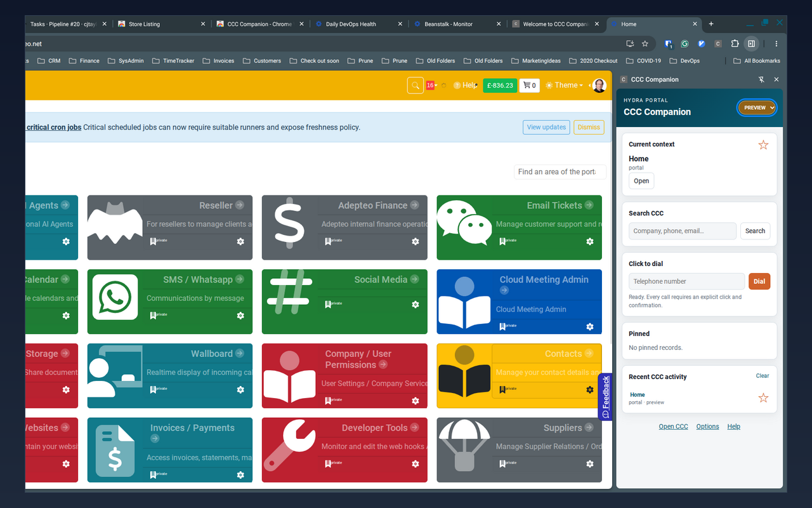Switch to the Store Listing tab
Screen dimensions: 812x508
coord(161,24)
